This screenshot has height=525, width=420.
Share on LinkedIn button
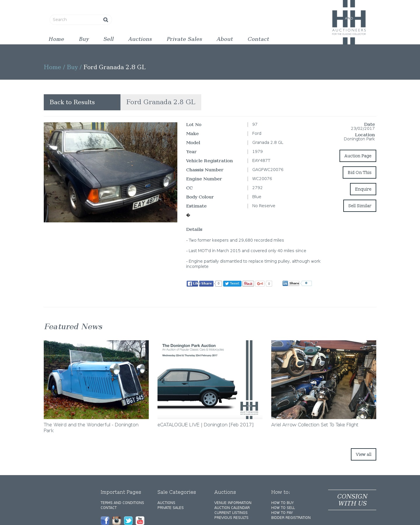pyautogui.click(x=291, y=283)
